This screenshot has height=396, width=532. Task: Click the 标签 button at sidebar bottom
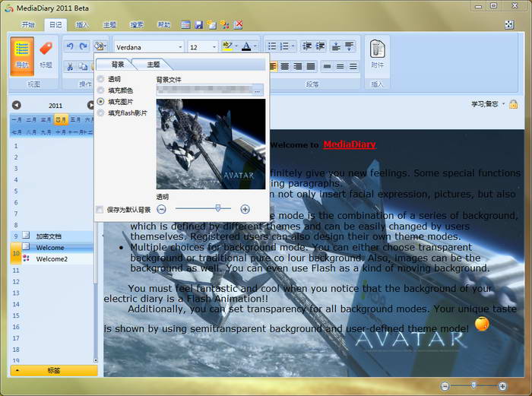click(x=53, y=370)
